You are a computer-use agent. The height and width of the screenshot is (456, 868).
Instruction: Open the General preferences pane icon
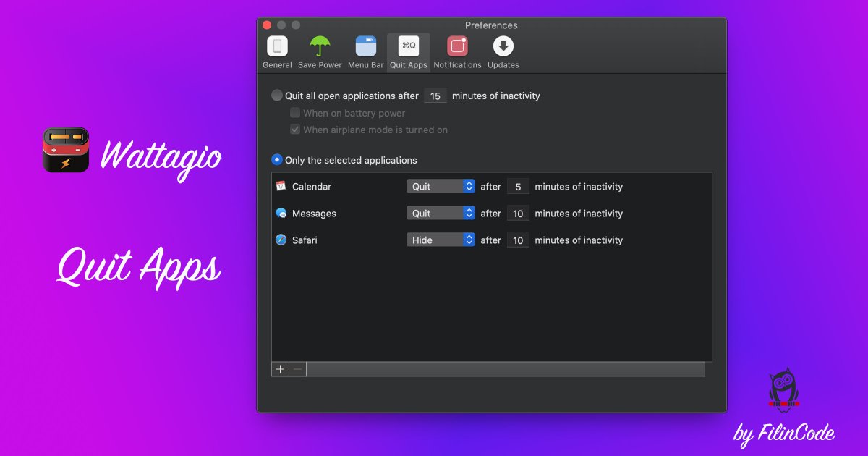tap(277, 46)
